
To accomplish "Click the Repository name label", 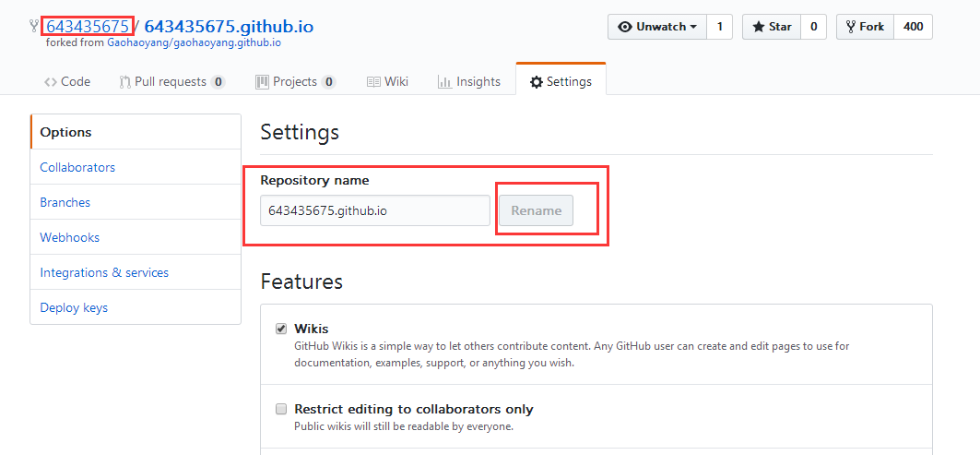I will click(x=315, y=181).
